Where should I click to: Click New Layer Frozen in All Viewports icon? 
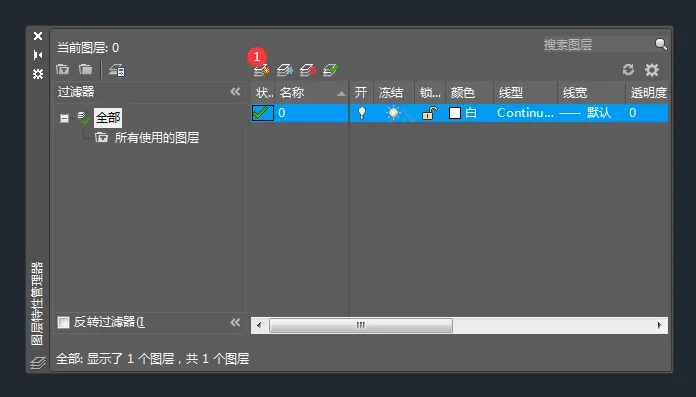pyautogui.click(x=285, y=70)
